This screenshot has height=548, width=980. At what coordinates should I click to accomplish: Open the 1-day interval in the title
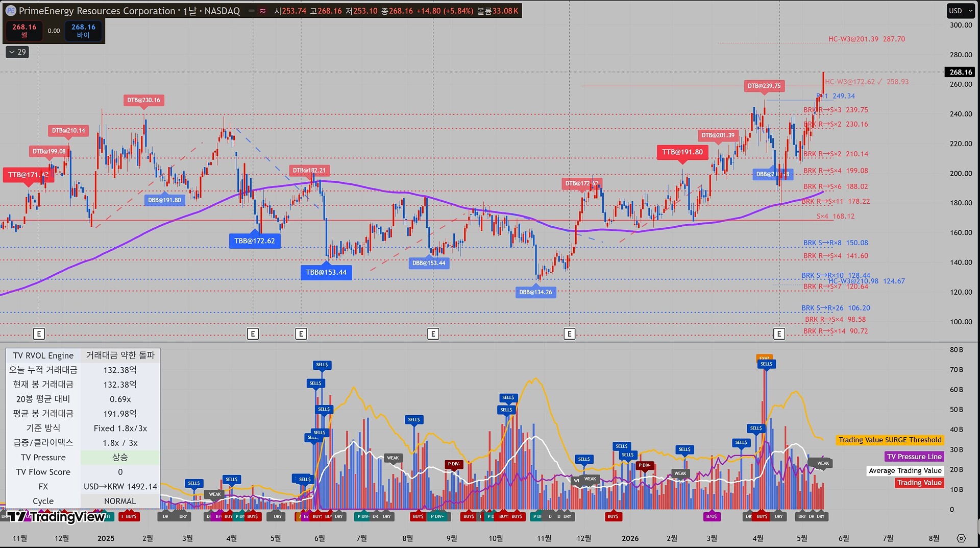coord(189,11)
